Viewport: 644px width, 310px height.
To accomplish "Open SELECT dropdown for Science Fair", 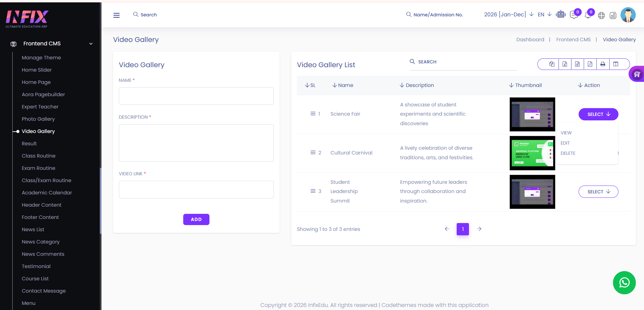I will point(598,114).
